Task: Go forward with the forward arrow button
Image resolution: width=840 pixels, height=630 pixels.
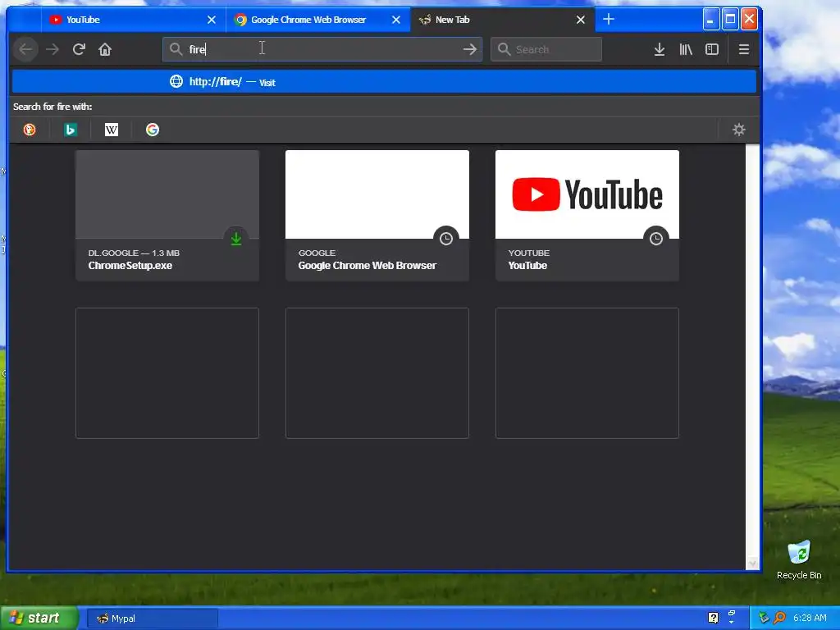Action: (52, 49)
